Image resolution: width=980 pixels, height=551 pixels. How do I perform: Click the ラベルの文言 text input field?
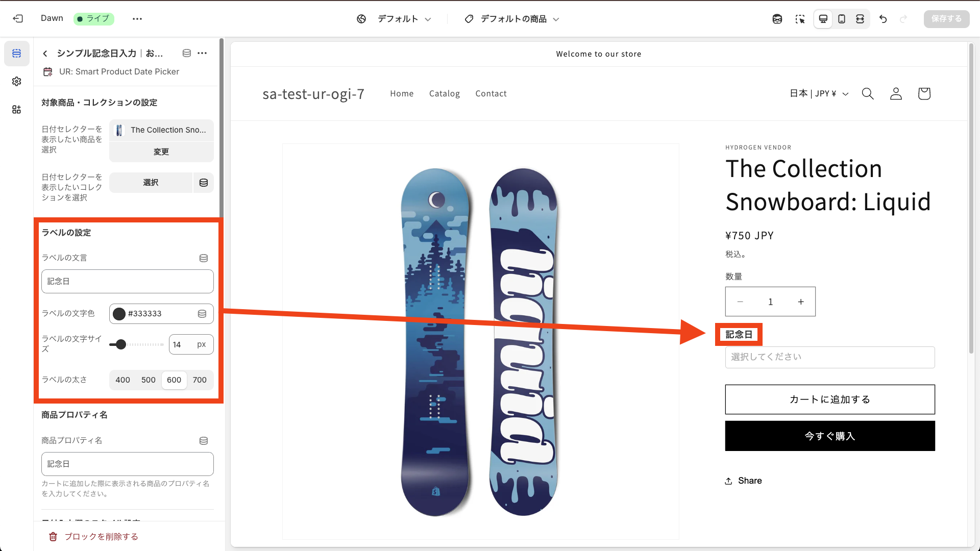128,282
